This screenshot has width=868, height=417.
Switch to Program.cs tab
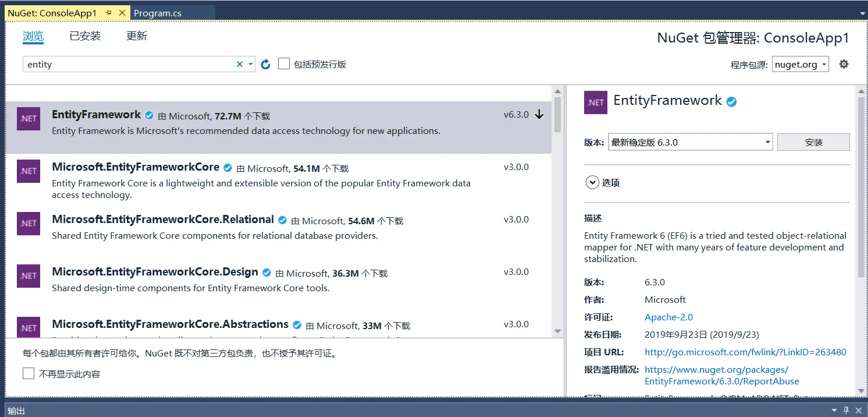158,13
